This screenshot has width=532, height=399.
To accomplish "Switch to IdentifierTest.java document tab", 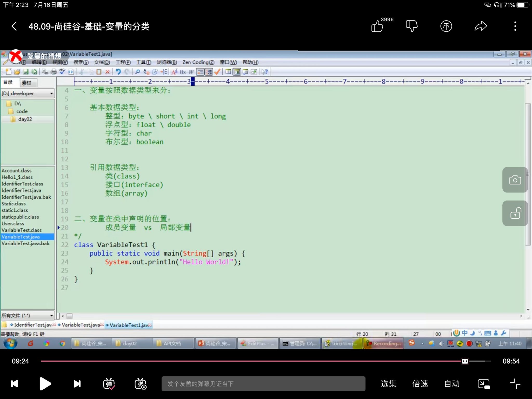I will pyautogui.click(x=33, y=325).
